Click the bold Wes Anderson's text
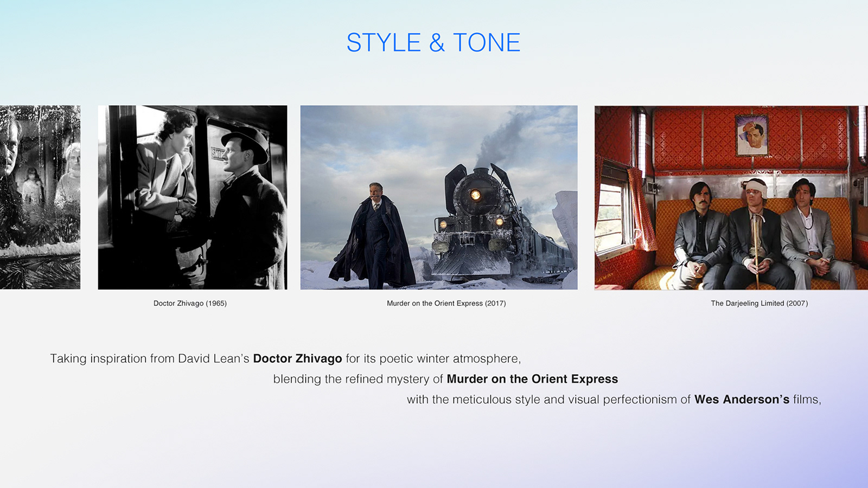The width and height of the screenshot is (868, 488). click(742, 400)
